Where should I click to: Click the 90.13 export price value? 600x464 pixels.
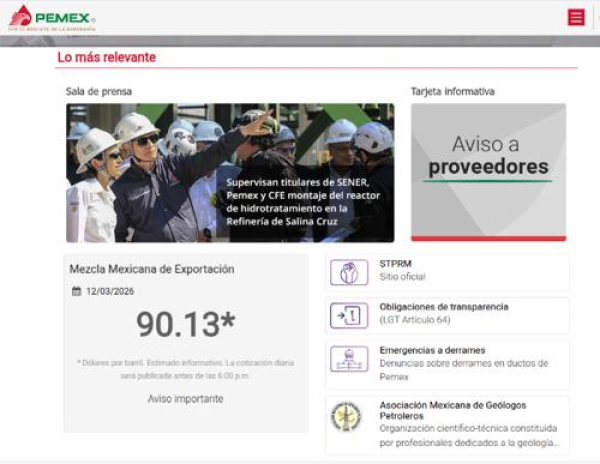coord(185,324)
